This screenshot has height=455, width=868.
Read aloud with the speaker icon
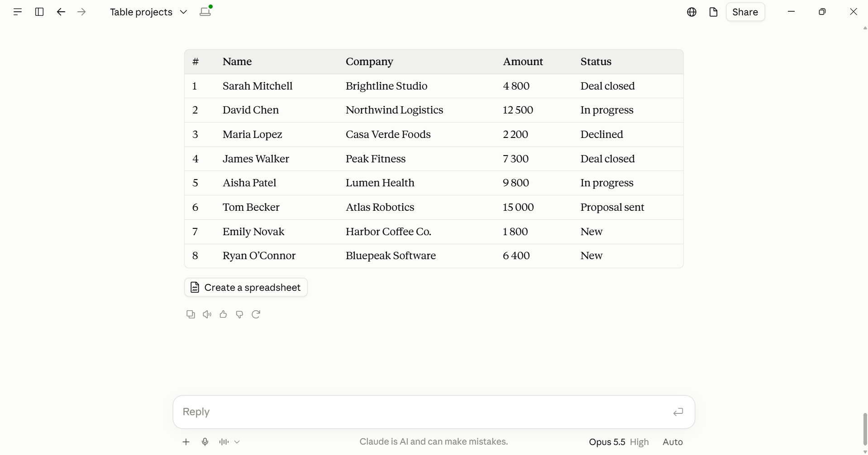[207, 314]
